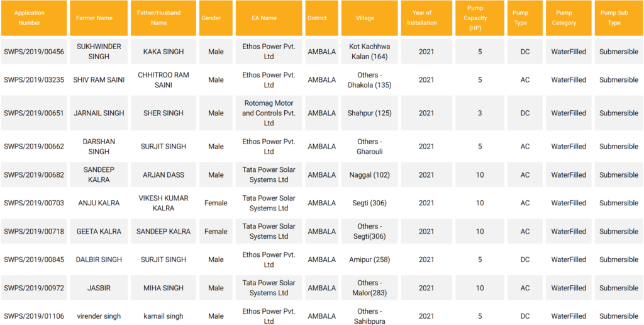This screenshot has height=325, width=644.
Task: Click application number SWPS/2019/00845
Action: (34, 259)
